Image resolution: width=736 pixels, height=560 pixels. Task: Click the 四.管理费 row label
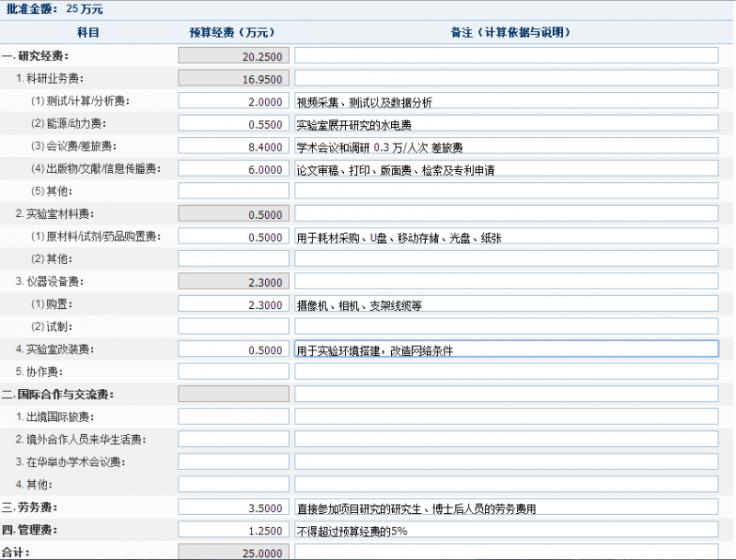pyautogui.click(x=29, y=530)
